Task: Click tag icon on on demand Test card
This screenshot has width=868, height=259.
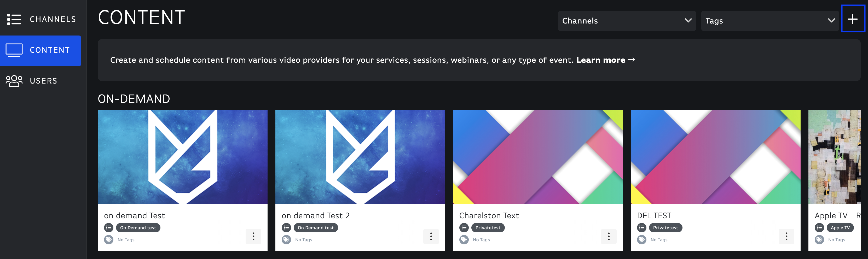Action: point(108,240)
